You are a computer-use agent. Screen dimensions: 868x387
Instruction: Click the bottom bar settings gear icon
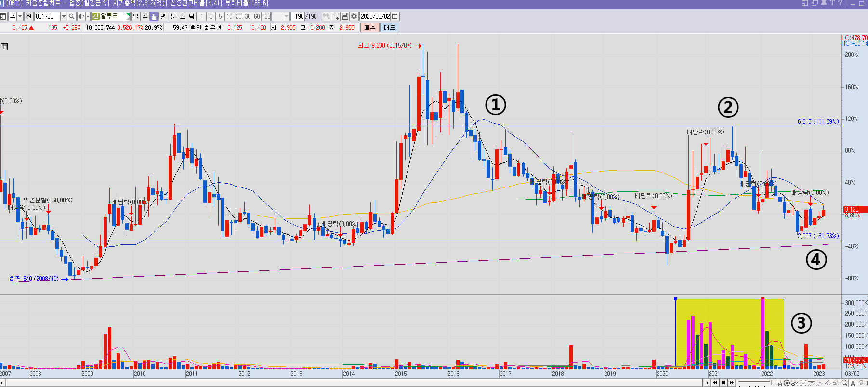[x=787, y=383]
